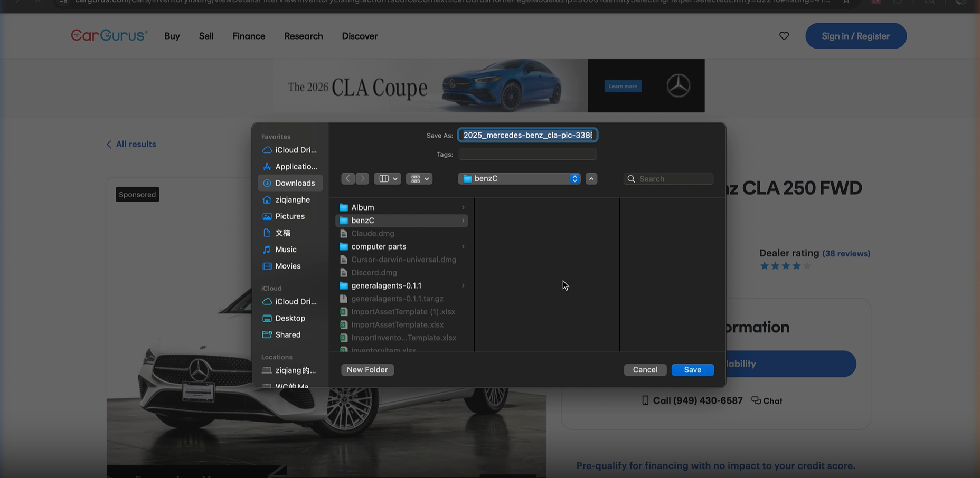Open the benzC location popup menu
The image size is (980, 478).
pos(519,179)
